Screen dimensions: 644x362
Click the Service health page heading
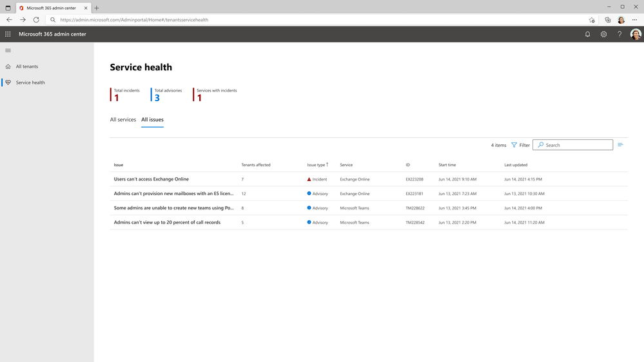(x=141, y=67)
